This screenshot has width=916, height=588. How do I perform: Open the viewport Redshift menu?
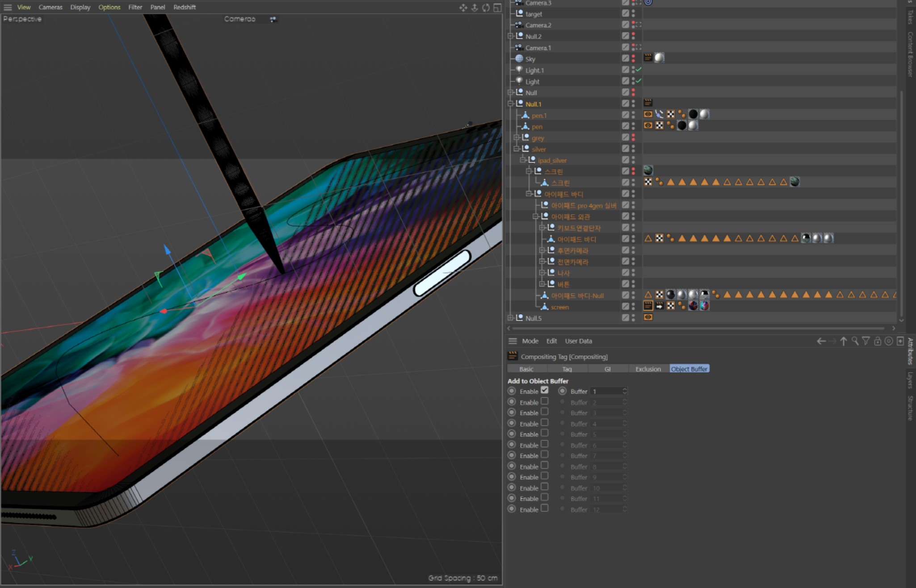tap(185, 7)
